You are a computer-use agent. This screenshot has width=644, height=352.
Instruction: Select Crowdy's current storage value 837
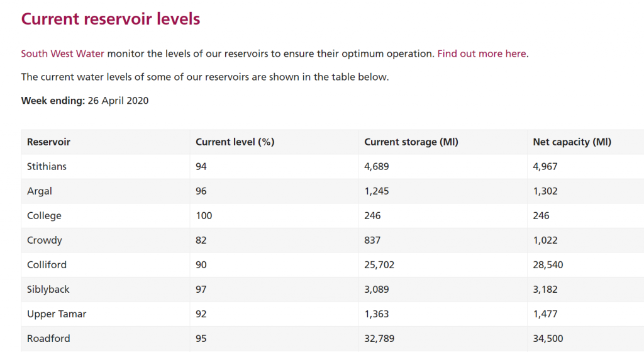(372, 240)
